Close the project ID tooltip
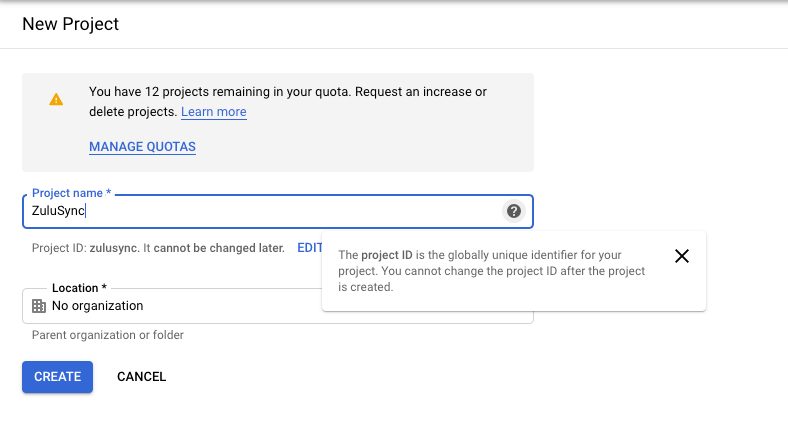Image resolution: width=788 pixels, height=434 pixels. 681,256
